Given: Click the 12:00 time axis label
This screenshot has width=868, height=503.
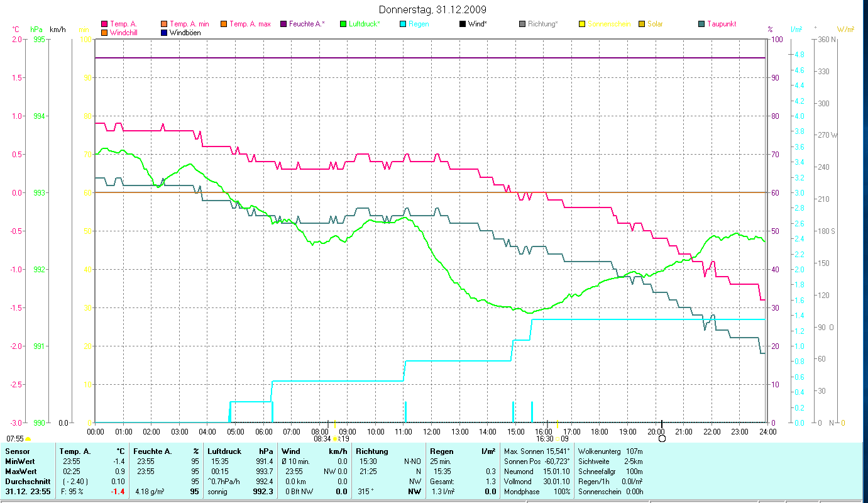Looking at the screenshot, I should coord(431,431).
